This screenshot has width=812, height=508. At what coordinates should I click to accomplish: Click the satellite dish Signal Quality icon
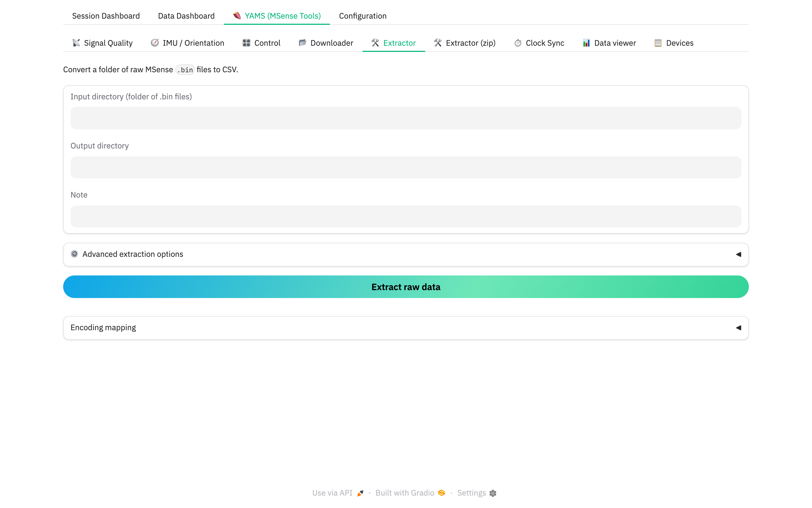76,43
